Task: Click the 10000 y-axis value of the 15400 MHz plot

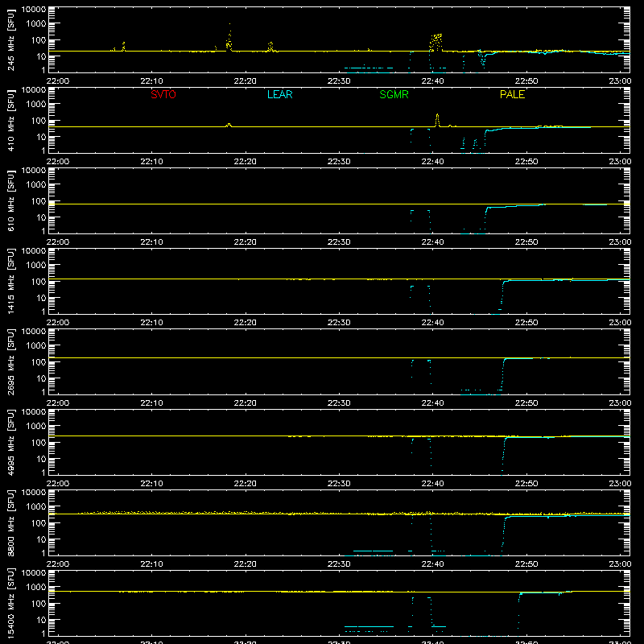Action: (x=34, y=572)
